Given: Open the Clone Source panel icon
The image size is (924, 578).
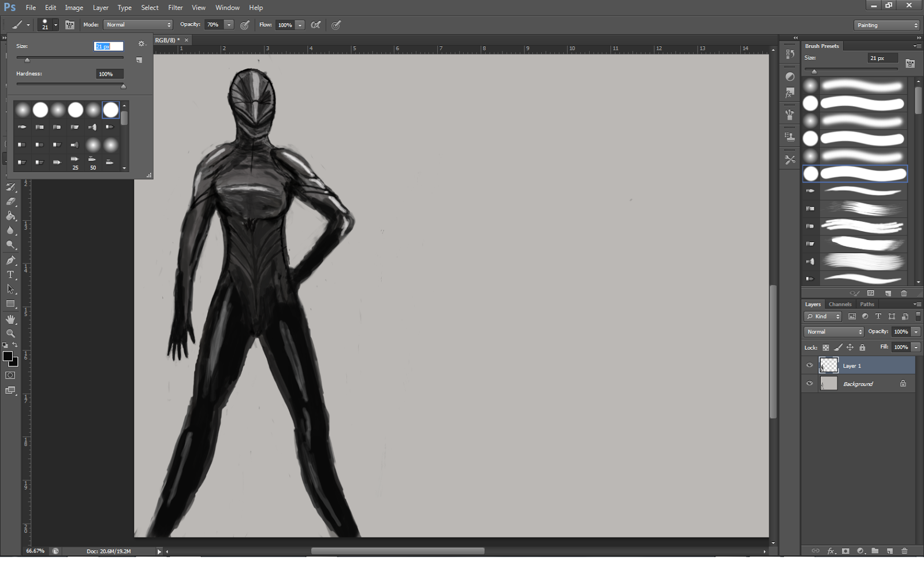Looking at the screenshot, I should pos(790,136).
